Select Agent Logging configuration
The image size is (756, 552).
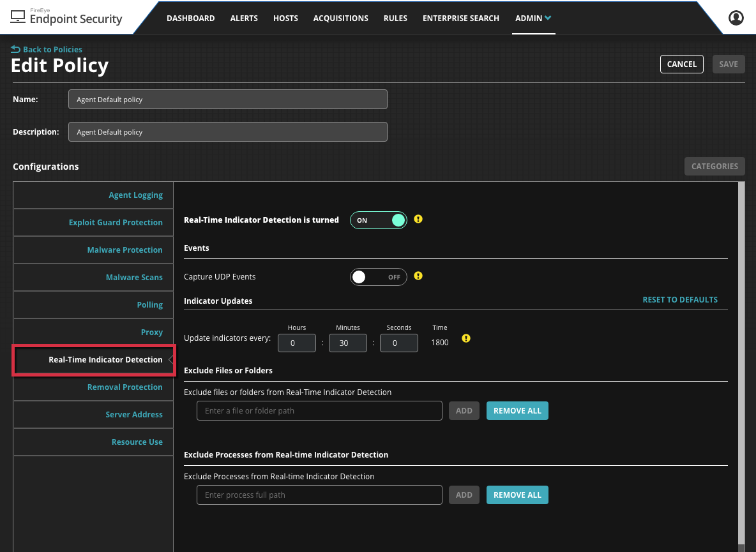93,195
